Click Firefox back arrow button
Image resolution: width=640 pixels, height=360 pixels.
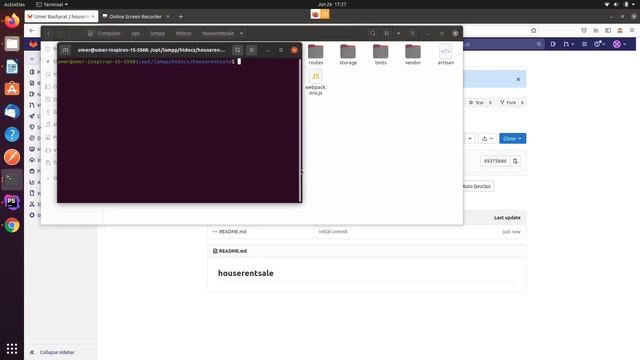pyautogui.click(x=32, y=31)
